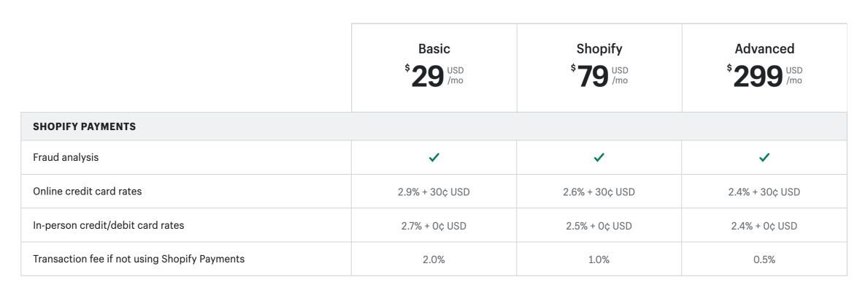
Task: Select the Shopify plan column header
Action: (599, 49)
